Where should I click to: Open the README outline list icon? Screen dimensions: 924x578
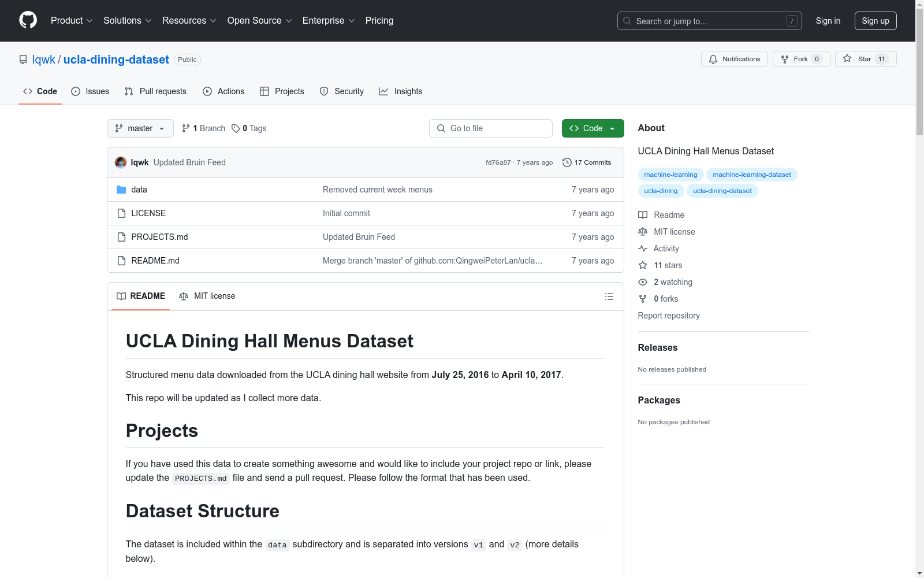(609, 297)
